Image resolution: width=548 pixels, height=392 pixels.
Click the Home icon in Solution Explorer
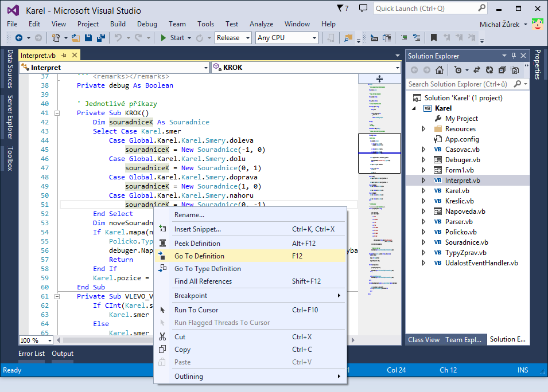point(439,70)
